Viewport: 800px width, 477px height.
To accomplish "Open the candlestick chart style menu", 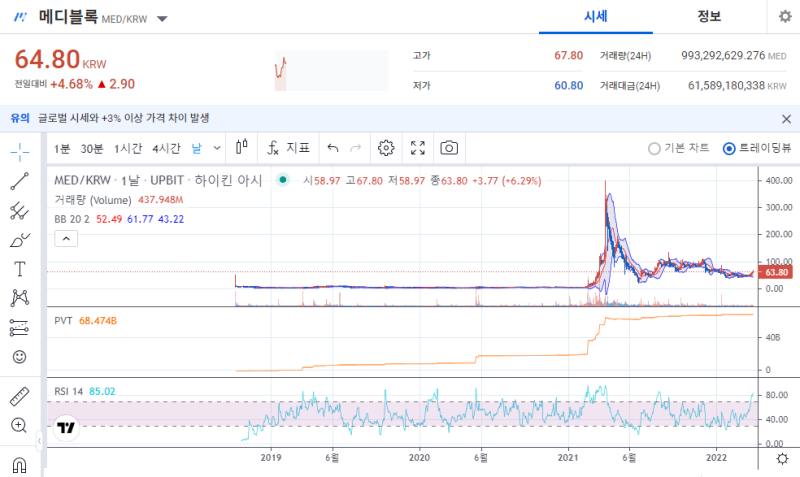I will (x=242, y=147).
